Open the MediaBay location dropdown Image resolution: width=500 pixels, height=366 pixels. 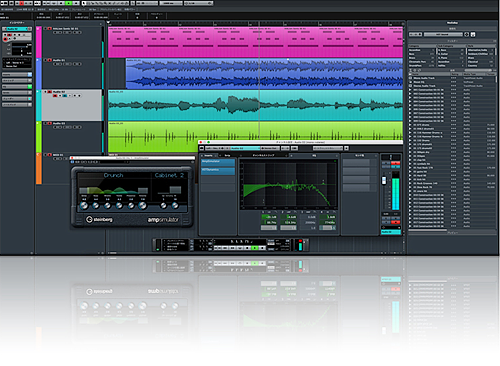444,34
